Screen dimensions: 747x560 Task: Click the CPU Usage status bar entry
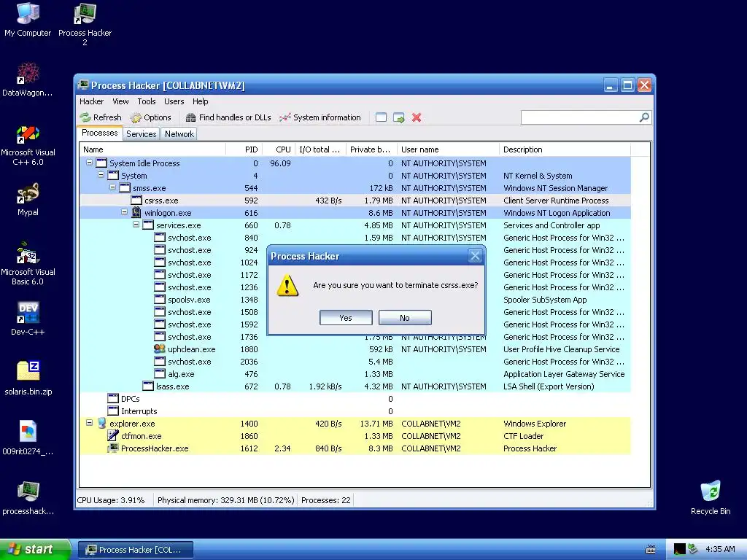111,500
